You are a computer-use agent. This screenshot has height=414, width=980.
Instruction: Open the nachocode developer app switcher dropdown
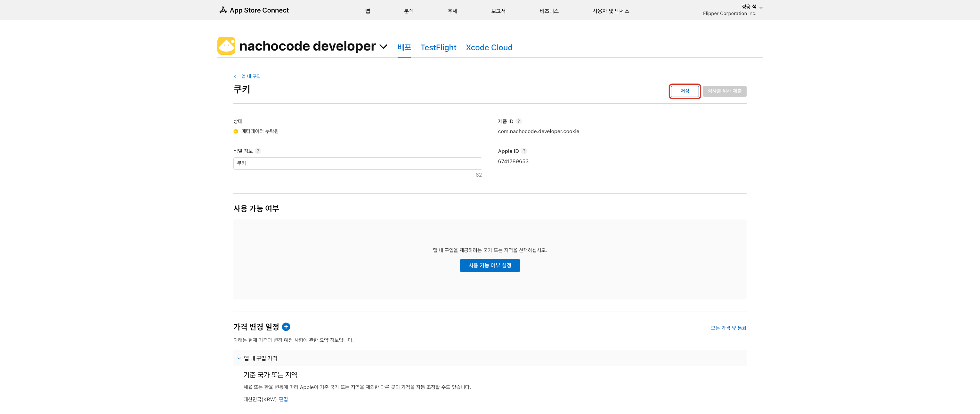point(384,46)
